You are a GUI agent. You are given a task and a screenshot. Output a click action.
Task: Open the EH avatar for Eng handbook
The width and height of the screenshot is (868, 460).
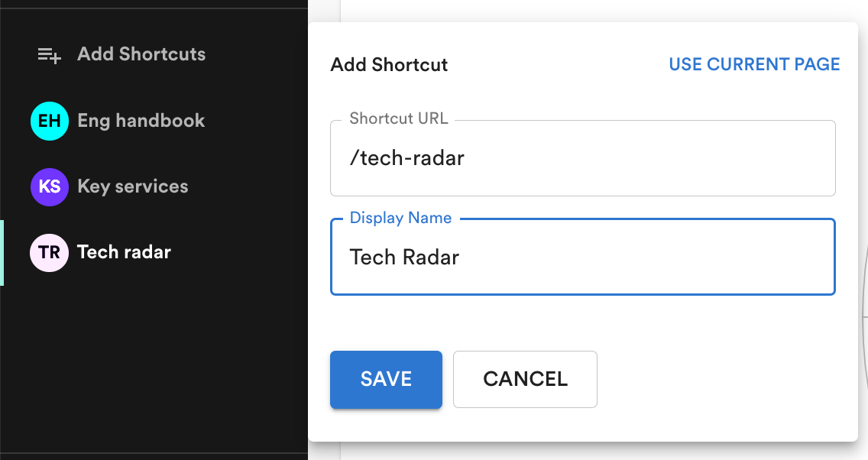[x=49, y=121]
